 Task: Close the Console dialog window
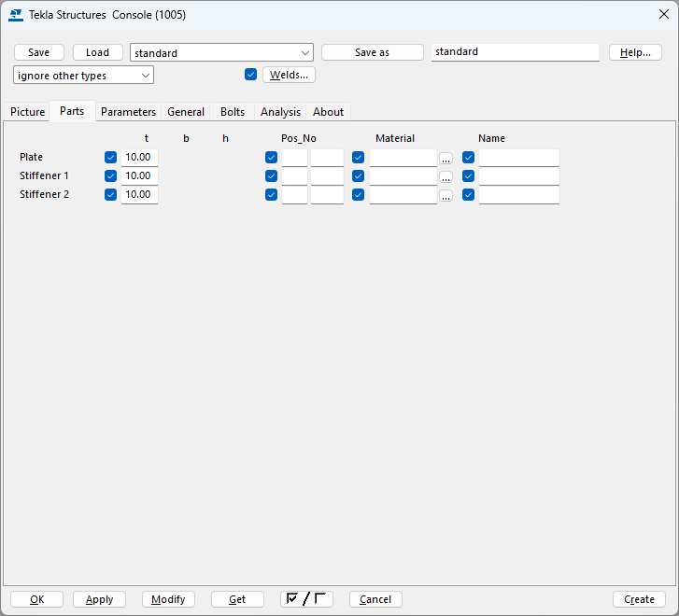tap(663, 14)
